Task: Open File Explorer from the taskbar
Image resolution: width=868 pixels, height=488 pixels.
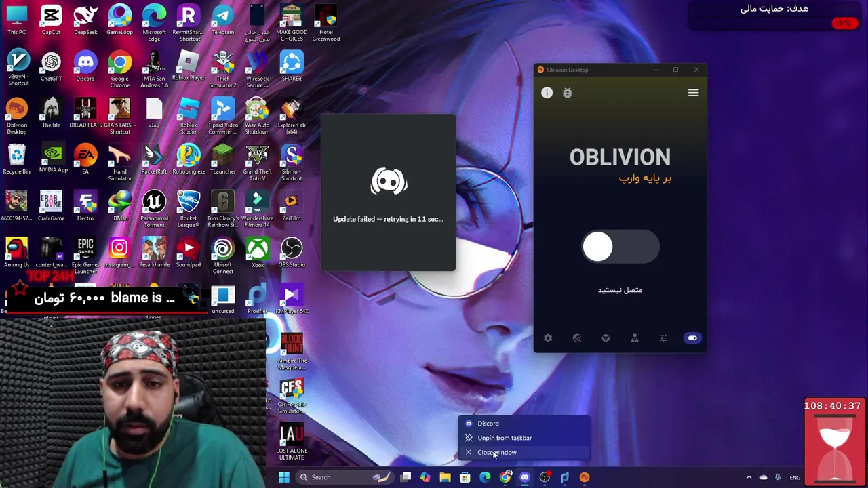Action: pos(445,477)
